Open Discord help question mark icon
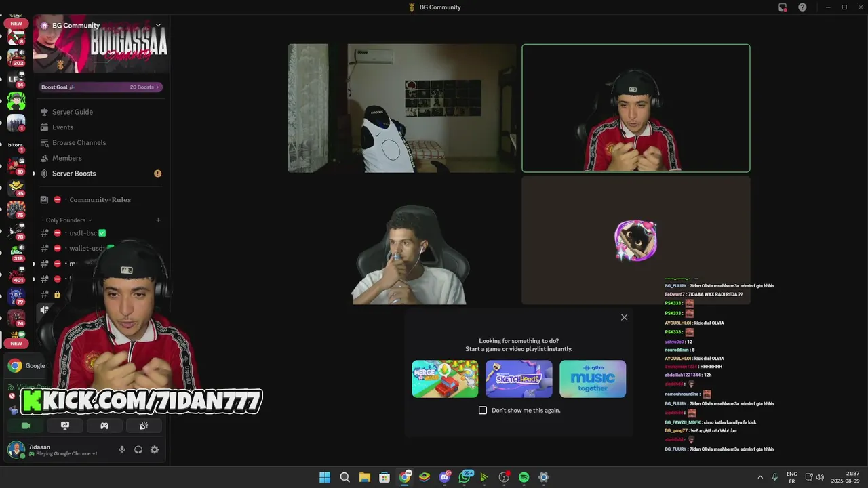The width and height of the screenshot is (868, 488). click(802, 7)
